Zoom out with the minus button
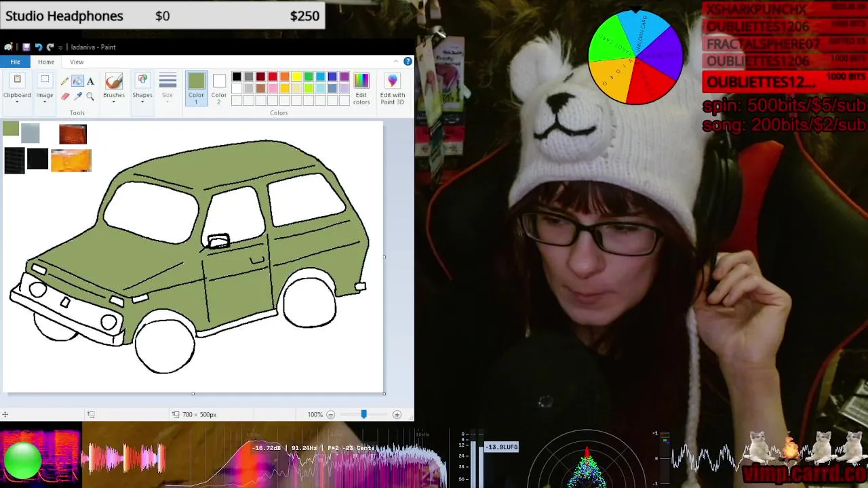 coord(331,414)
